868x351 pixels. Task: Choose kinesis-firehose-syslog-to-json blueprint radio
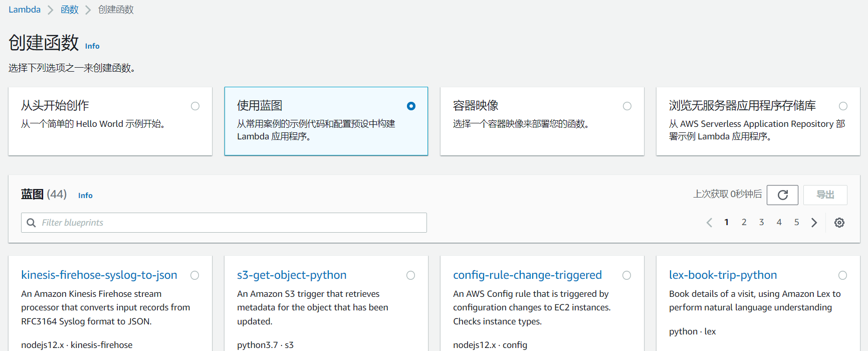[x=195, y=275]
